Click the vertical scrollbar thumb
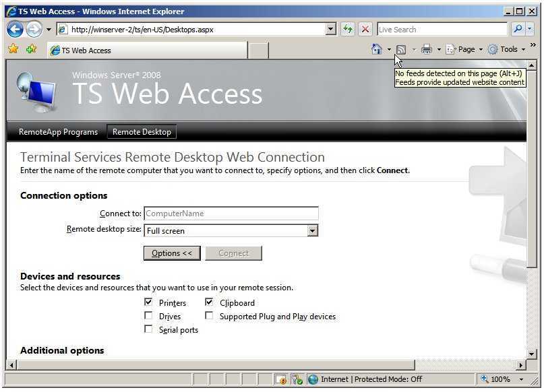Image resolution: width=544 pixels, height=392 pixels. point(531,169)
